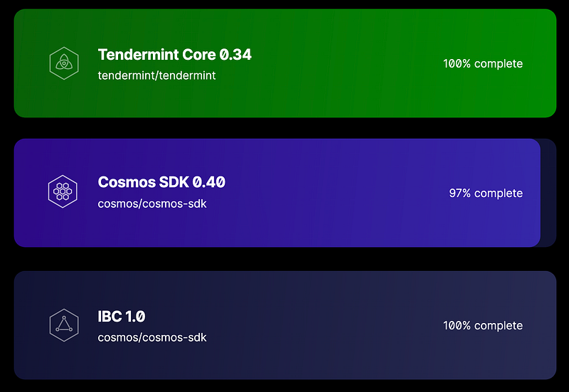This screenshot has height=392, width=569.
Task: Click the Cosmos SDK honeycomb hexagon icon
Action: (63, 191)
